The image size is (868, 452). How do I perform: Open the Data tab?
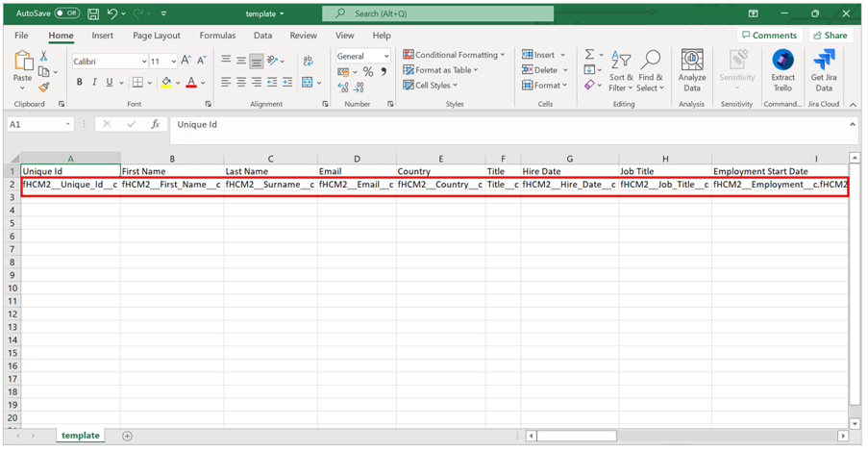point(263,36)
